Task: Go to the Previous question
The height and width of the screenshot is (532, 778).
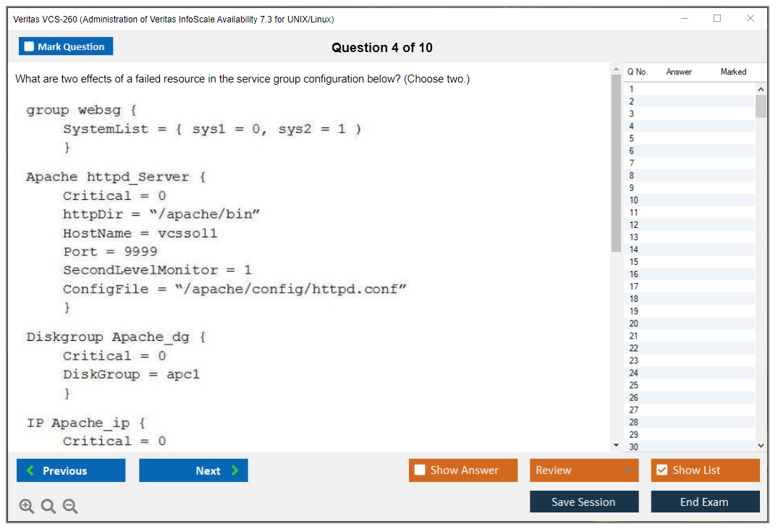Action: pos(71,470)
